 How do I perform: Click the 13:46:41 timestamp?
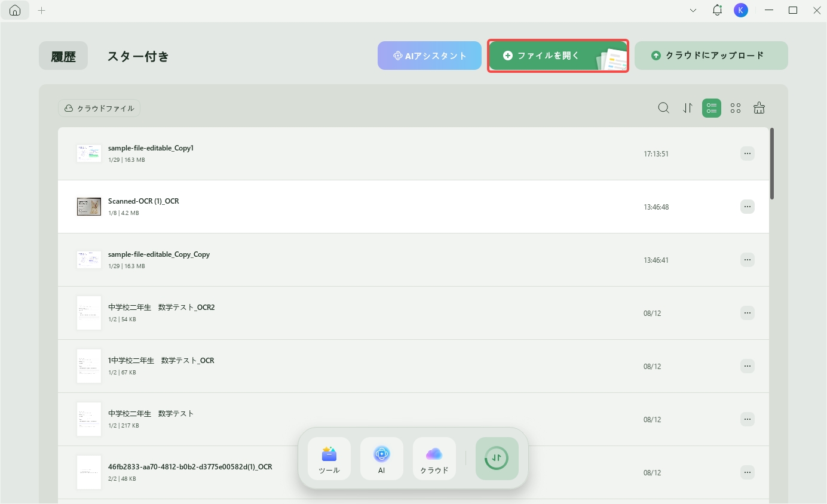tap(656, 260)
